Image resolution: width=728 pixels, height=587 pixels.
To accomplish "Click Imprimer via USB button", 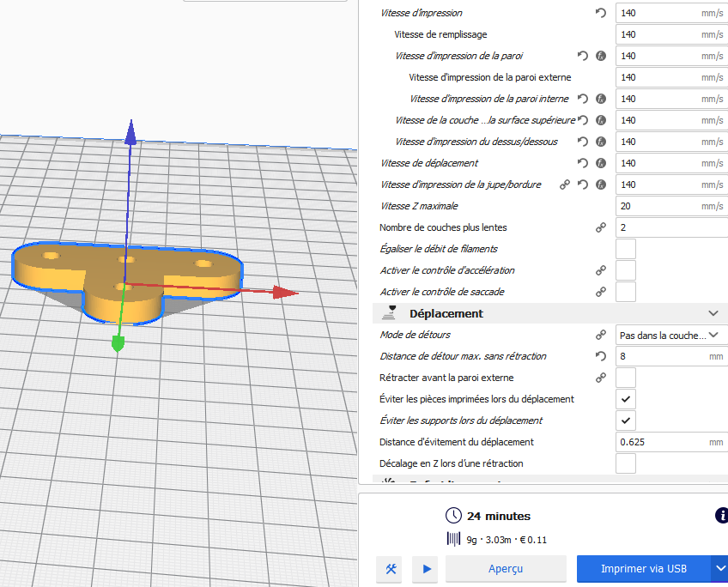I will click(644, 568).
